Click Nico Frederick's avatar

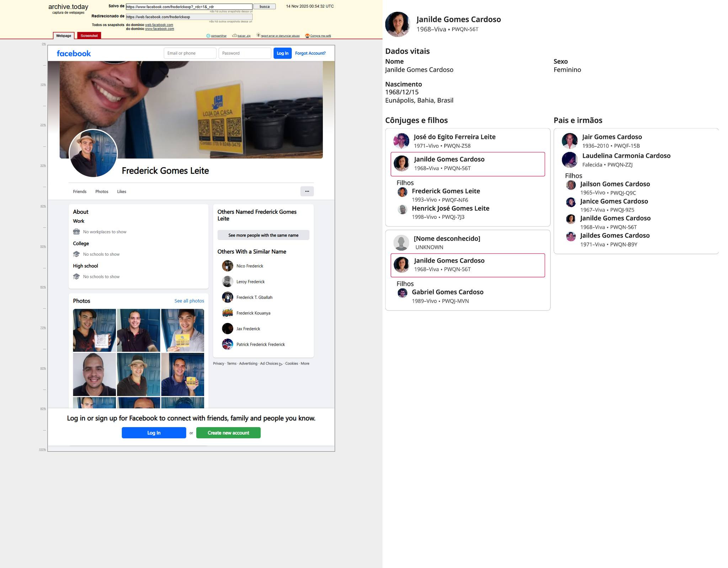(x=227, y=266)
